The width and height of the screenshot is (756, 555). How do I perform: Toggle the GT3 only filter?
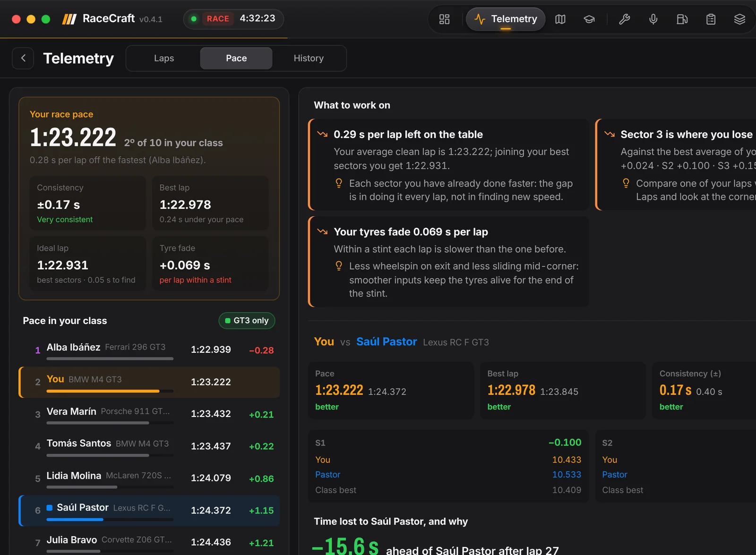pos(247,321)
